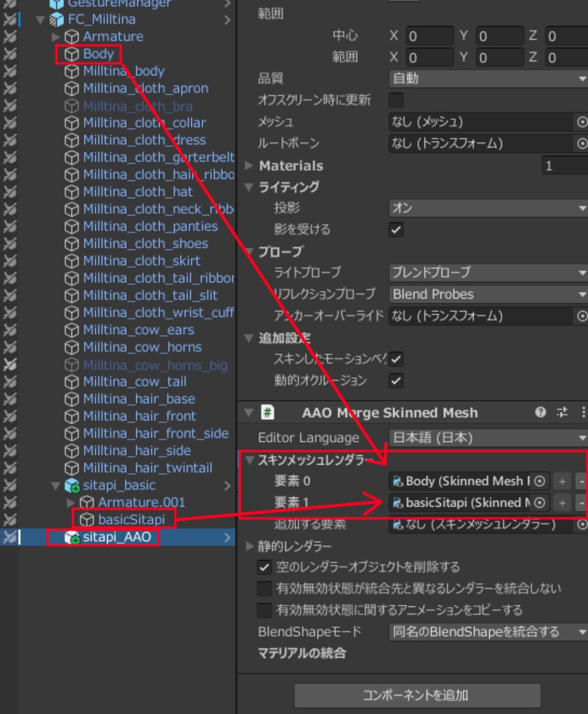
Task: Select Milltina_cloth_dress in hierarchy
Action: 144,139
